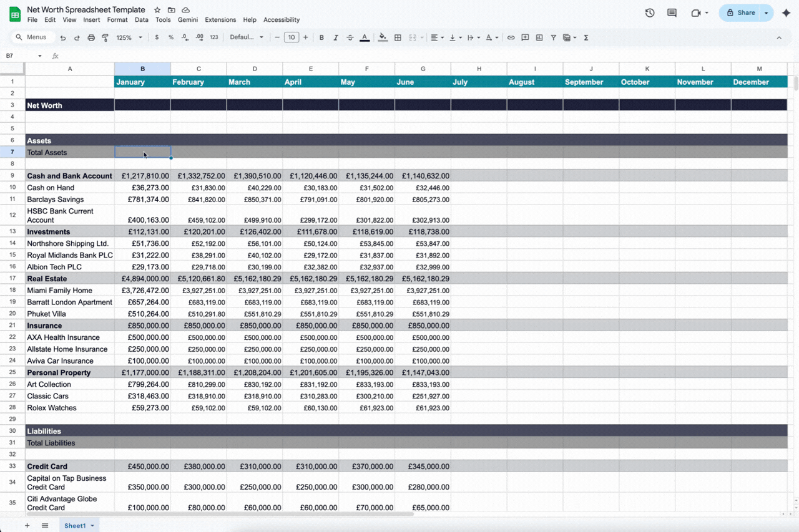The height and width of the screenshot is (532, 799).
Task: Click the Print icon
Action: [91, 37]
